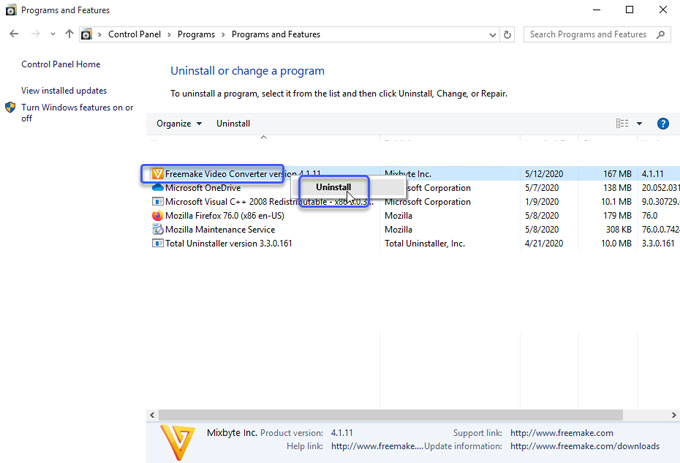This screenshot has height=463, width=680.
Task: Click the search magnifier icon
Action: point(660,35)
